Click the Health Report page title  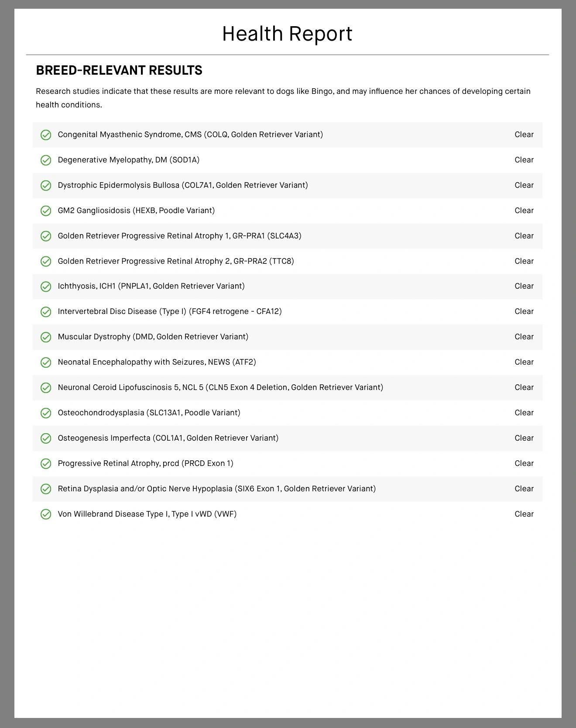287,34
